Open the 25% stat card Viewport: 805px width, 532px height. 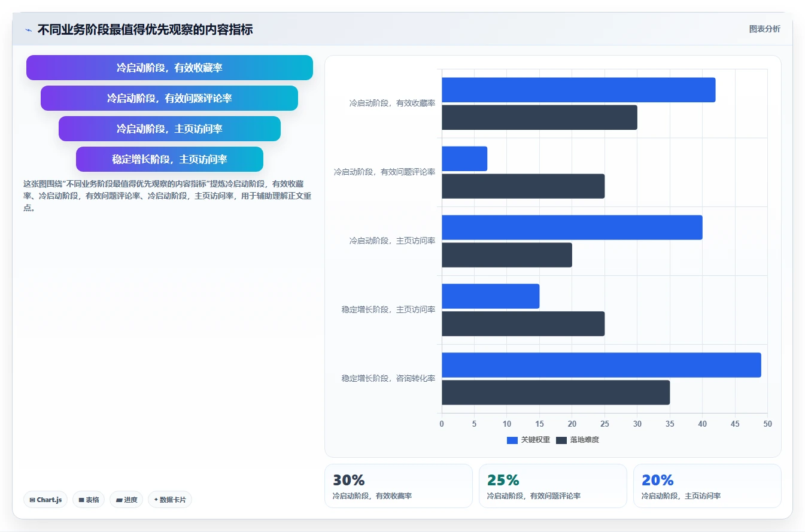pos(553,486)
